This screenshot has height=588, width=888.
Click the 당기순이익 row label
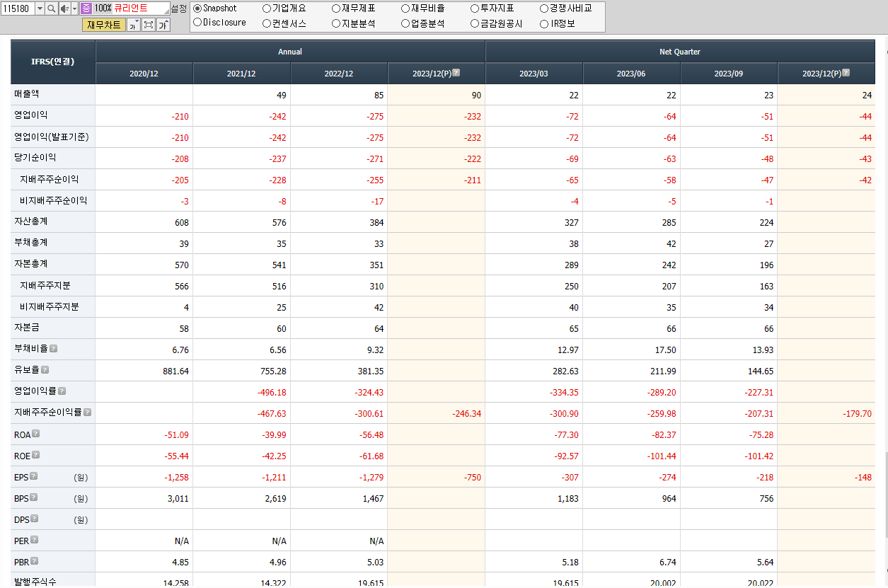[35, 157]
